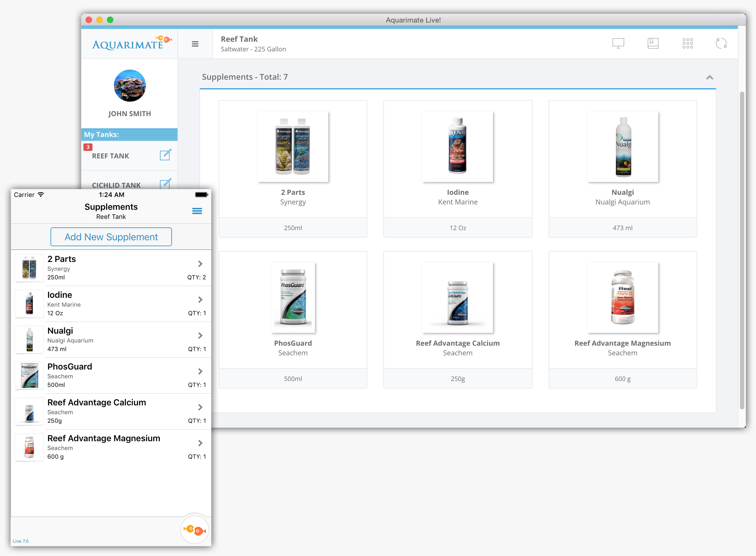Select CICHLID TANK in My Tanks sidebar
The height and width of the screenshot is (556, 756).
[116, 185]
